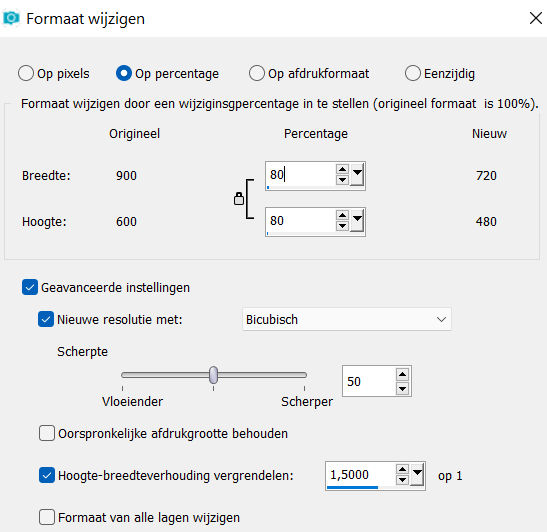The height and width of the screenshot is (532, 547).
Task: Select the Op pixels radio option
Action: [x=26, y=73]
